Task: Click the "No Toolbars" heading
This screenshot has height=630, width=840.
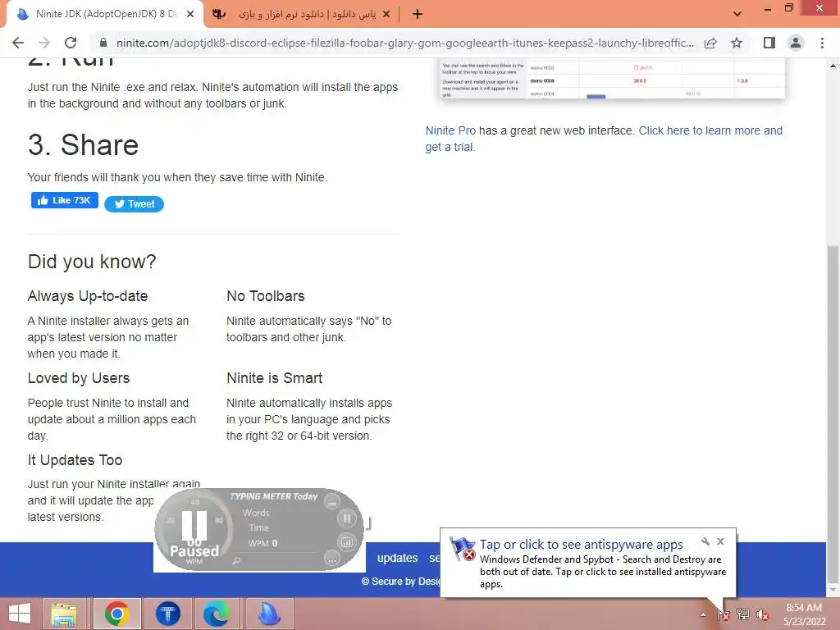Action: coord(265,296)
